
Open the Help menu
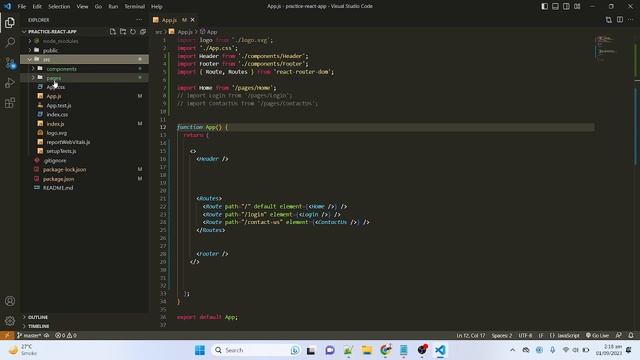(x=157, y=6)
